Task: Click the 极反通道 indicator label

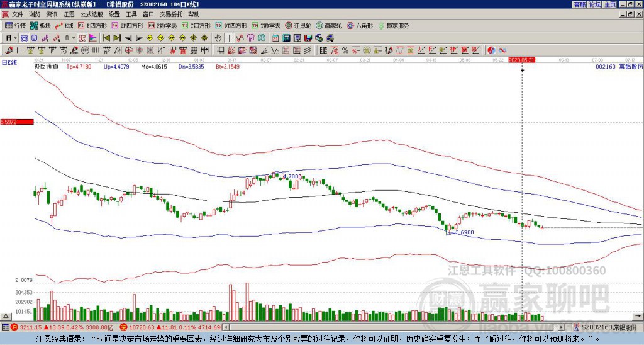Action: pyautogui.click(x=46, y=66)
